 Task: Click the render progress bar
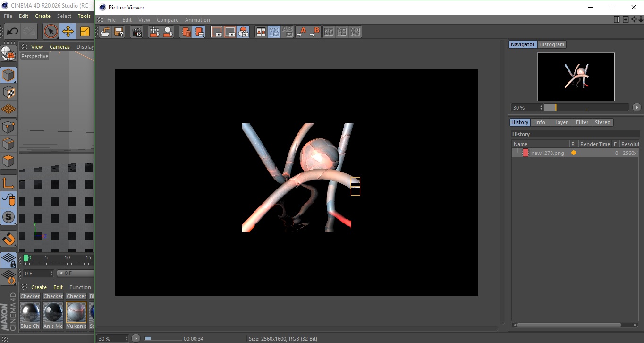163,338
